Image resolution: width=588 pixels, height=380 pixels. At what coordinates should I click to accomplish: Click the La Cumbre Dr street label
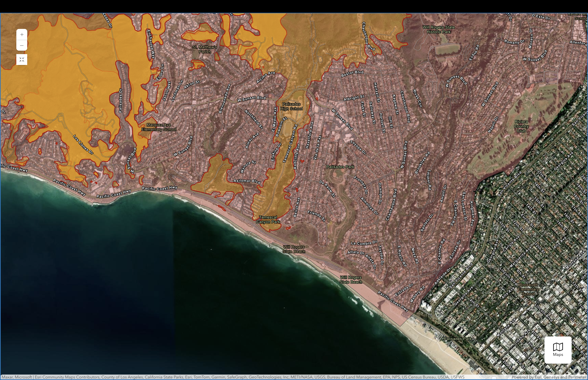coord(364,243)
